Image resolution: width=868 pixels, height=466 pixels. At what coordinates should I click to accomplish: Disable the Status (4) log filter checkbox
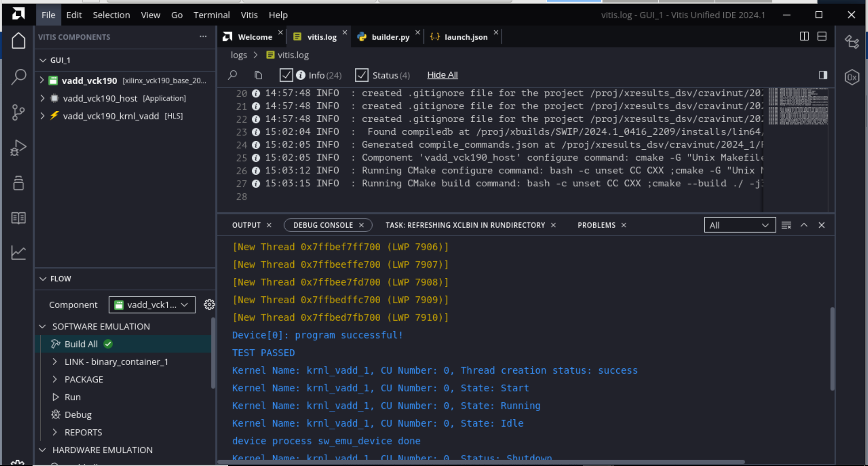click(362, 75)
